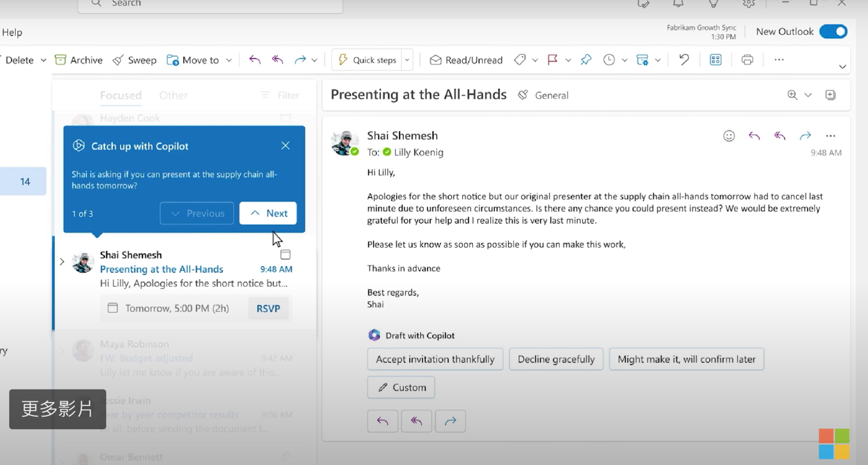
Task: Switch to the Other inbox tab
Action: (x=173, y=95)
